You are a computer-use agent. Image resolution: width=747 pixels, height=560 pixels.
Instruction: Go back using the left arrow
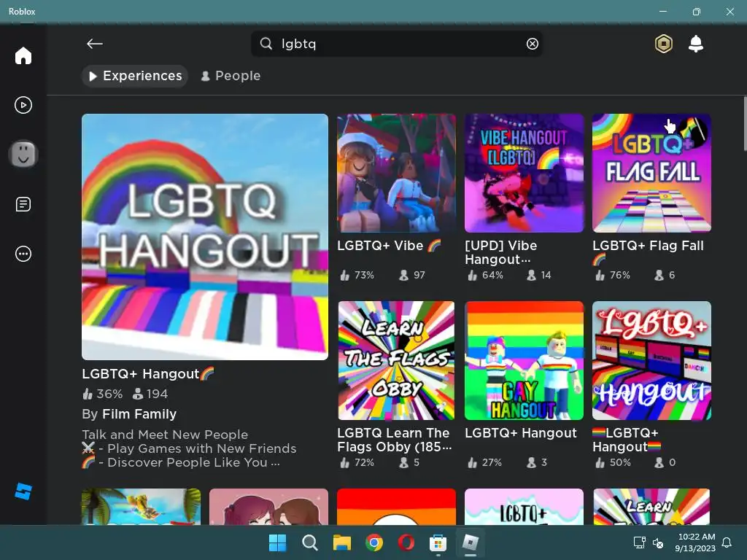tap(94, 44)
